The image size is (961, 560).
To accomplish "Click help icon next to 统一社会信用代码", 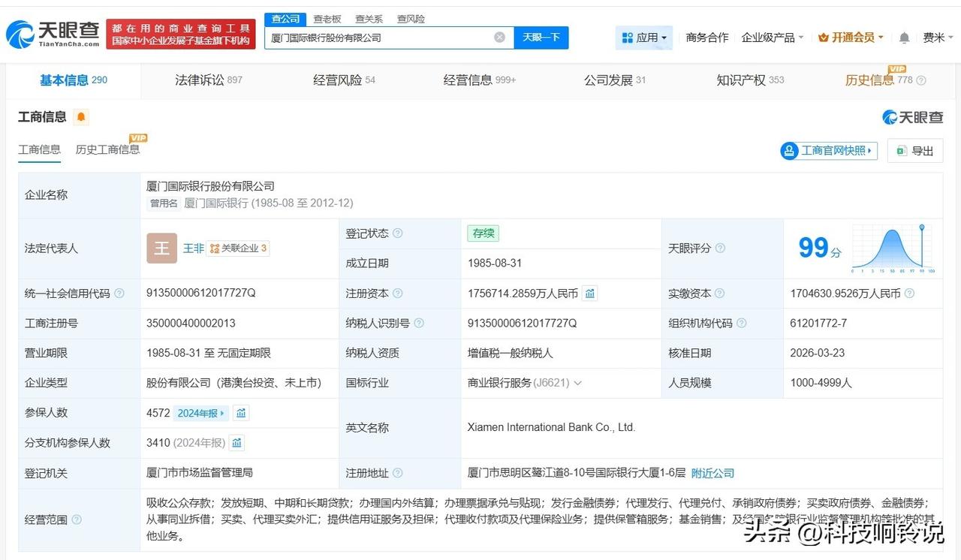I will click(119, 294).
